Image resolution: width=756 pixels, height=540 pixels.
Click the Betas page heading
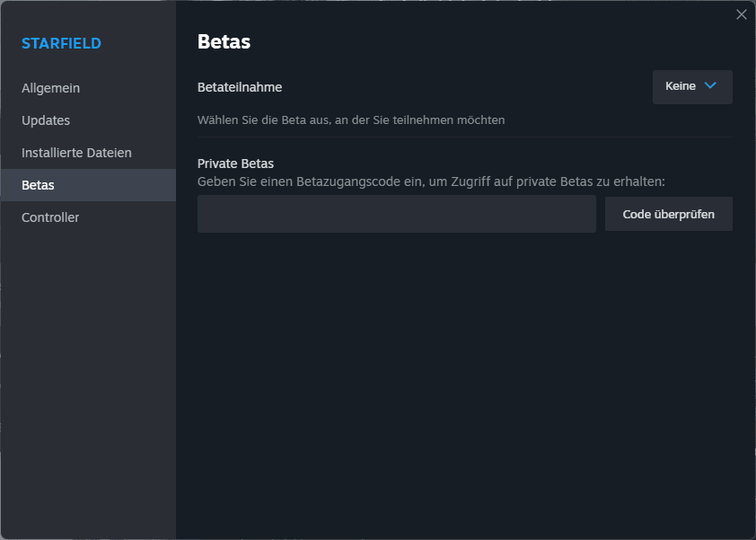(224, 41)
